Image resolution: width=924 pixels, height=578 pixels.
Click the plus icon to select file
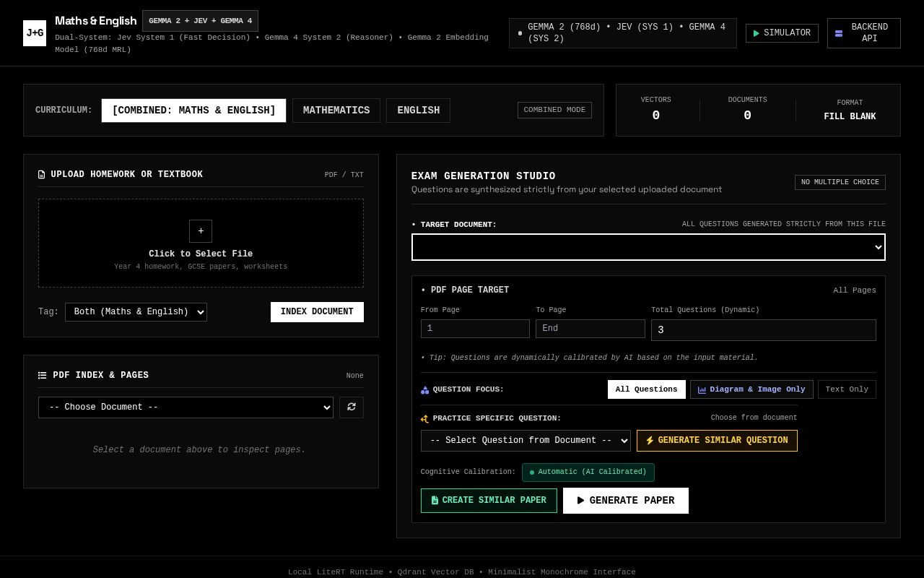201,231
